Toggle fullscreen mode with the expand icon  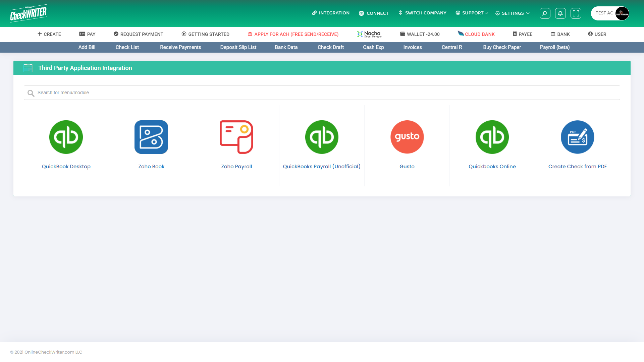click(576, 13)
